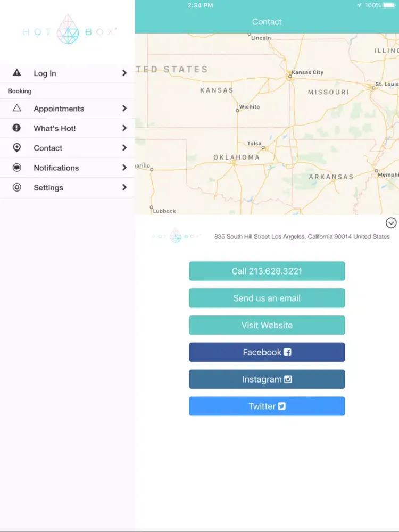This screenshot has height=532, width=399.
Task: Click the warning triangle icon beside Log In
Action: point(16,72)
